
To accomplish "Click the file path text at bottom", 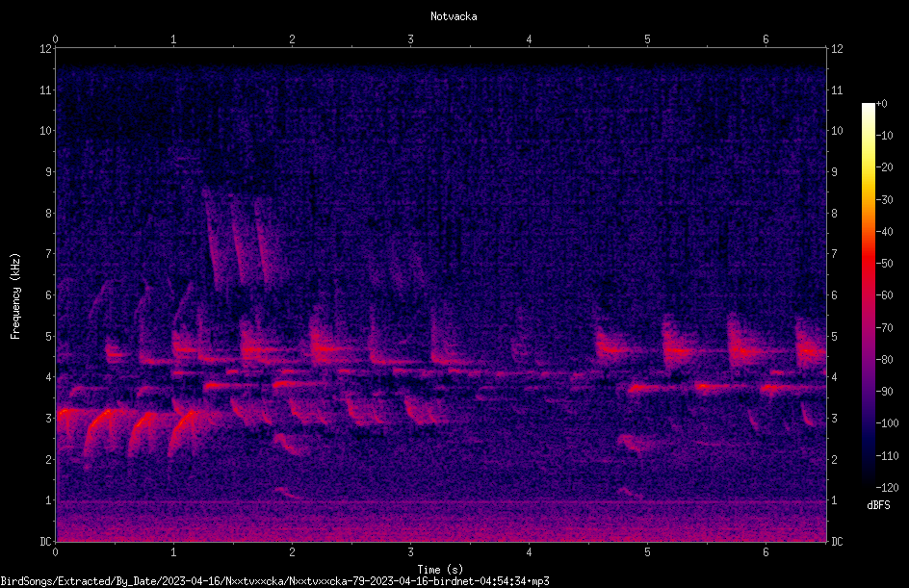I will point(274,581).
